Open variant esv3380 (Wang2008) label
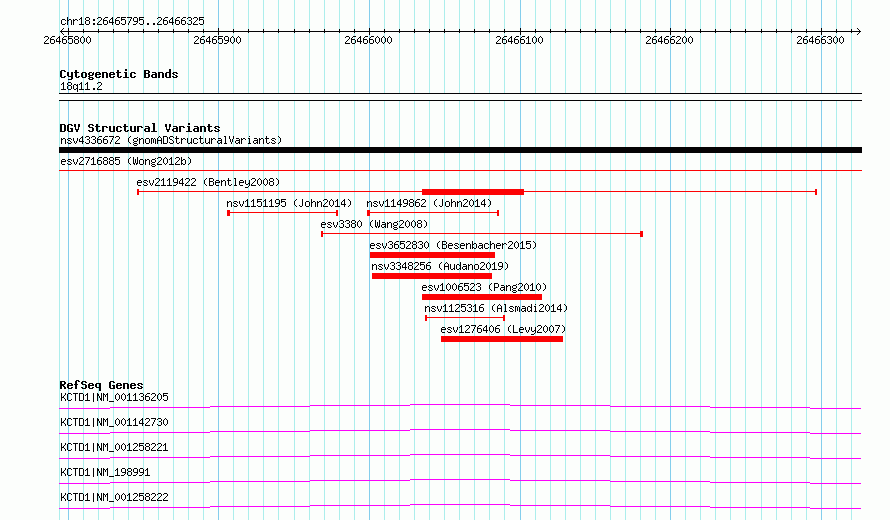The height and width of the screenshot is (520, 890). 374,224
